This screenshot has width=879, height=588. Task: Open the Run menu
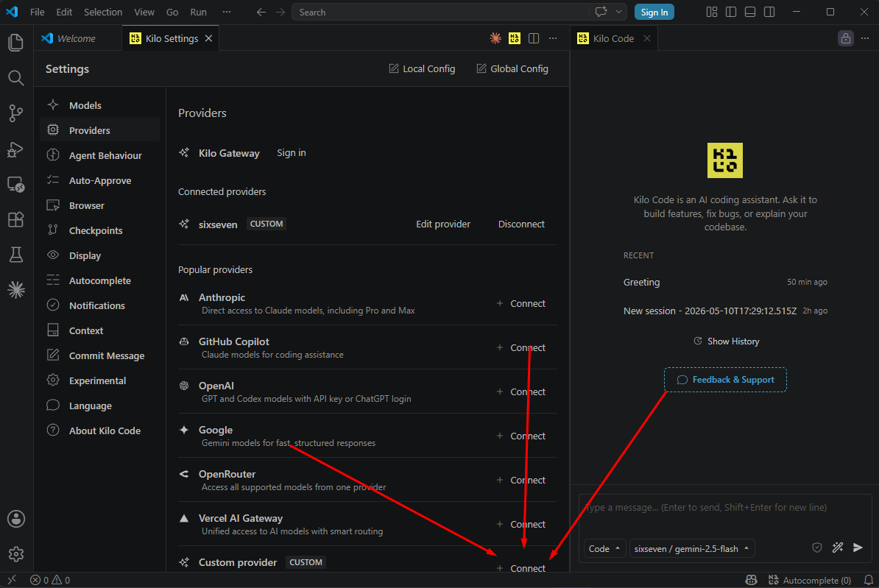point(199,12)
